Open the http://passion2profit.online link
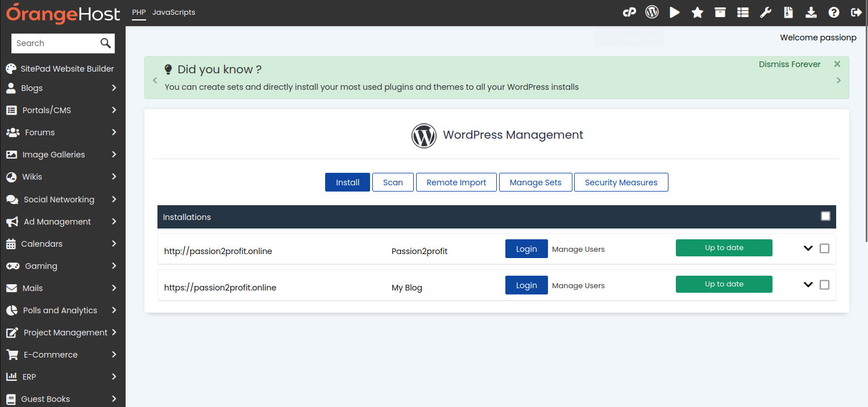This screenshot has width=868, height=407. coord(218,251)
